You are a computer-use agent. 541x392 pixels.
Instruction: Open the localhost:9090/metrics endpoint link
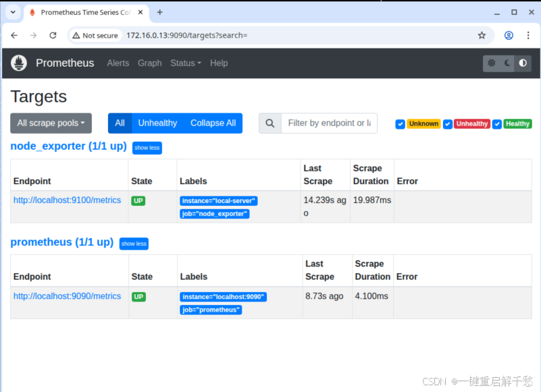(x=68, y=296)
